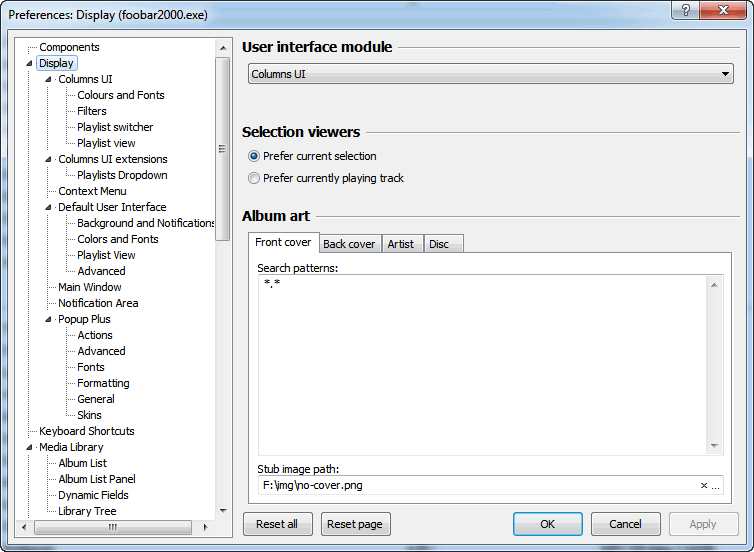Collapse the Display tree node

(x=29, y=63)
